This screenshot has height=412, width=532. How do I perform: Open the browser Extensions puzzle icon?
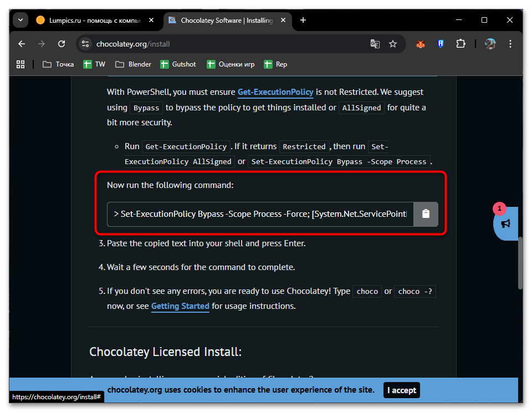461,43
